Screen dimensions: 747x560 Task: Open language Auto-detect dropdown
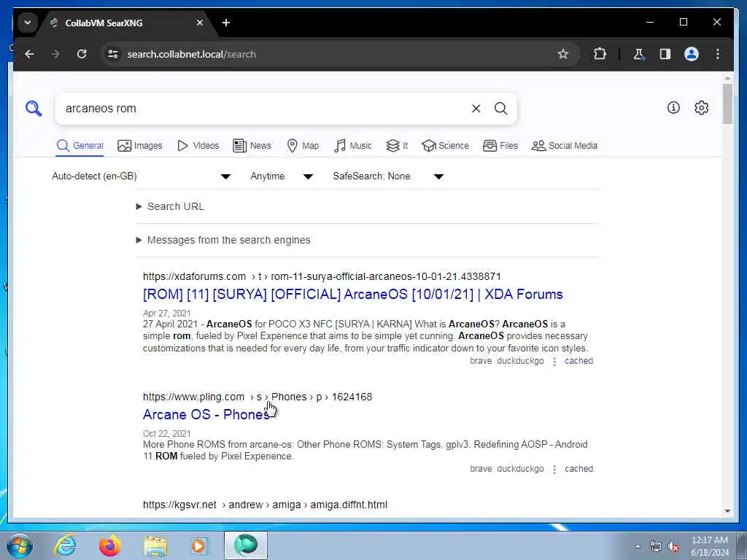(x=142, y=176)
